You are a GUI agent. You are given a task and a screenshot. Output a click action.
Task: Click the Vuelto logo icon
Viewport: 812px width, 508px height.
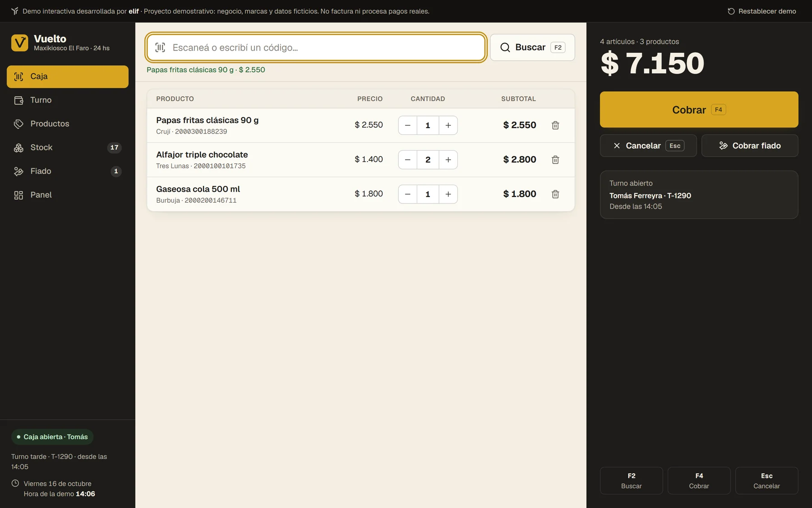(x=19, y=43)
